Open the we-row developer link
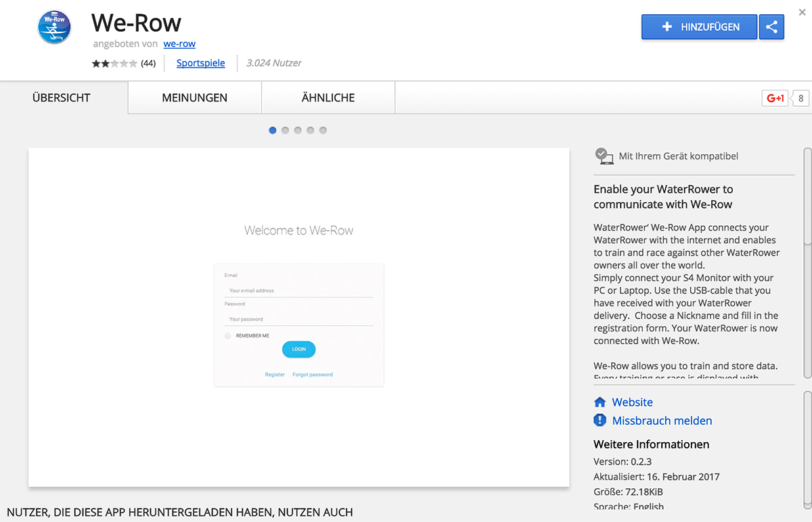 pos(179,44)
